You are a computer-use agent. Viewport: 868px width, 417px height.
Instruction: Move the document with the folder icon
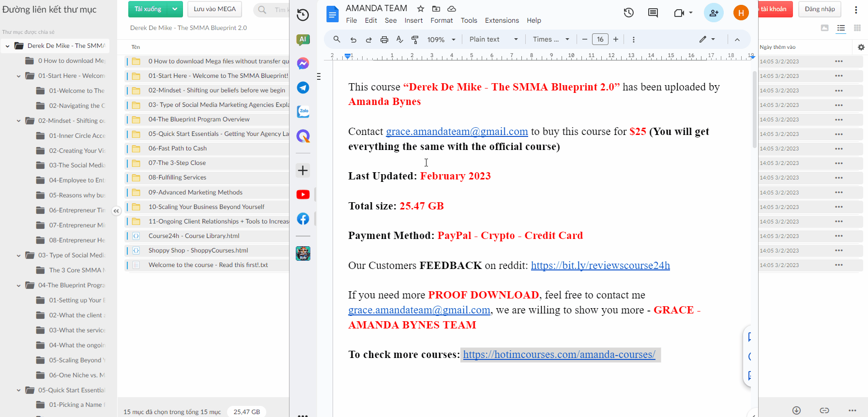click(x=436, y=9)
